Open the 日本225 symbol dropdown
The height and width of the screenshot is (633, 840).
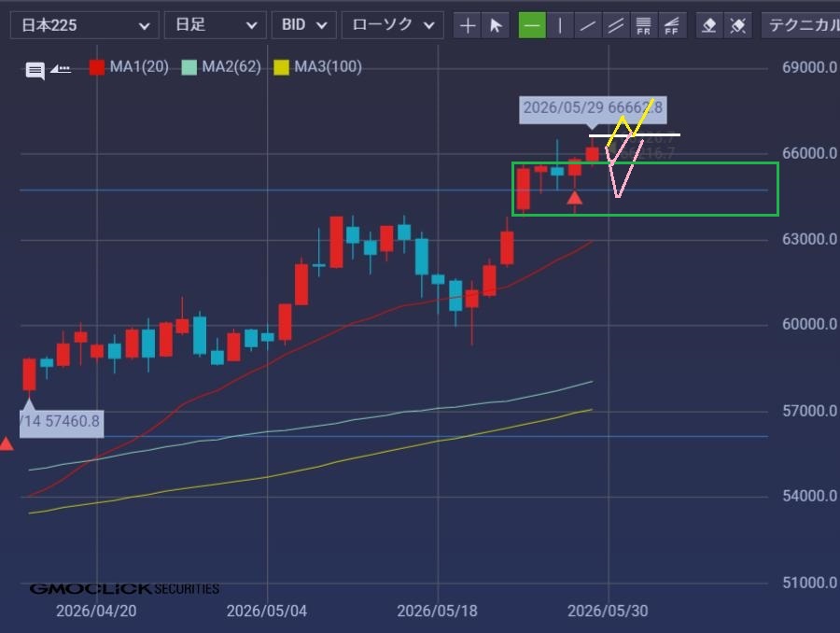[85, 25]
